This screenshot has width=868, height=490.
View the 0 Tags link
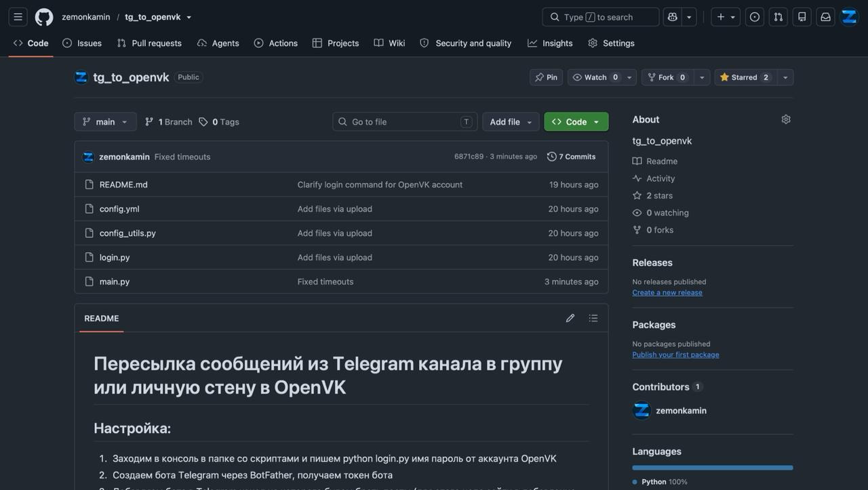219,122
